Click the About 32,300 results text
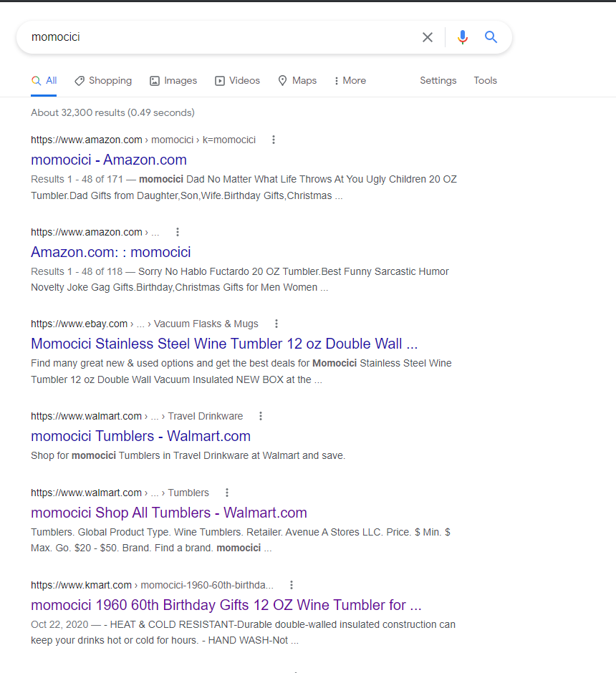Viewport: 616px width, 673px height. coord(112,113)
